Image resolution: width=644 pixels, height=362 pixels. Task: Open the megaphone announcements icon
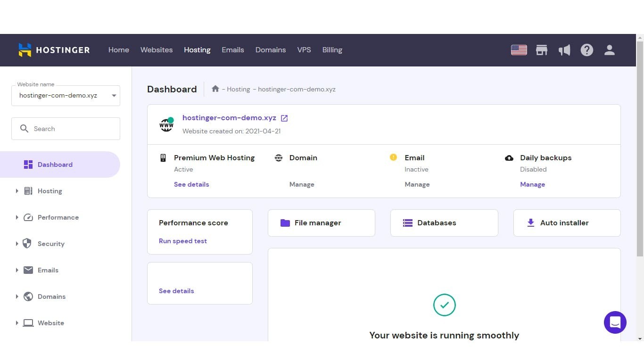(x=564, y=50)
